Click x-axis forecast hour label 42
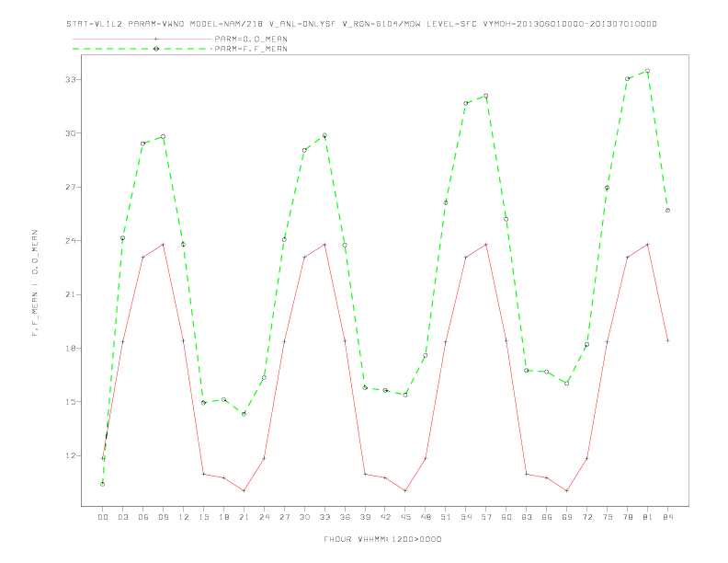This screenshot has width=728, height=563. (385, 517)
